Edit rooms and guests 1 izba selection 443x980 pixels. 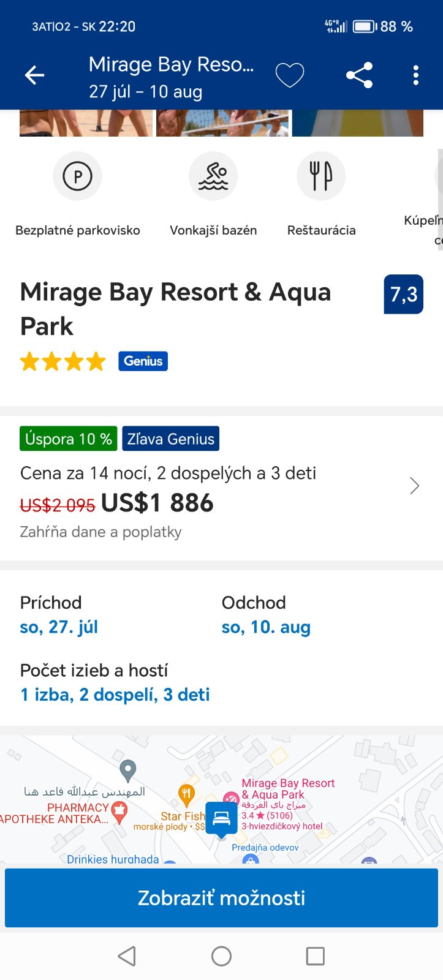(115, 695)
